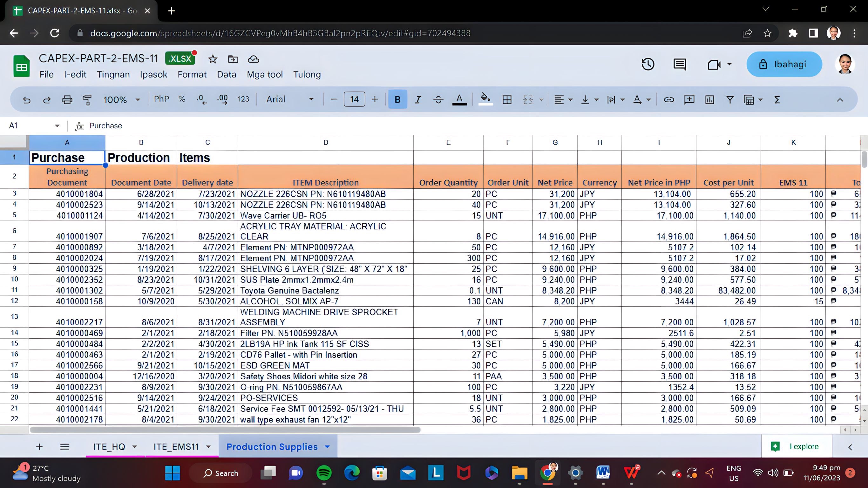Add a comment from toolbar
Screen dimensions: 868x488
tap(689, 99)
